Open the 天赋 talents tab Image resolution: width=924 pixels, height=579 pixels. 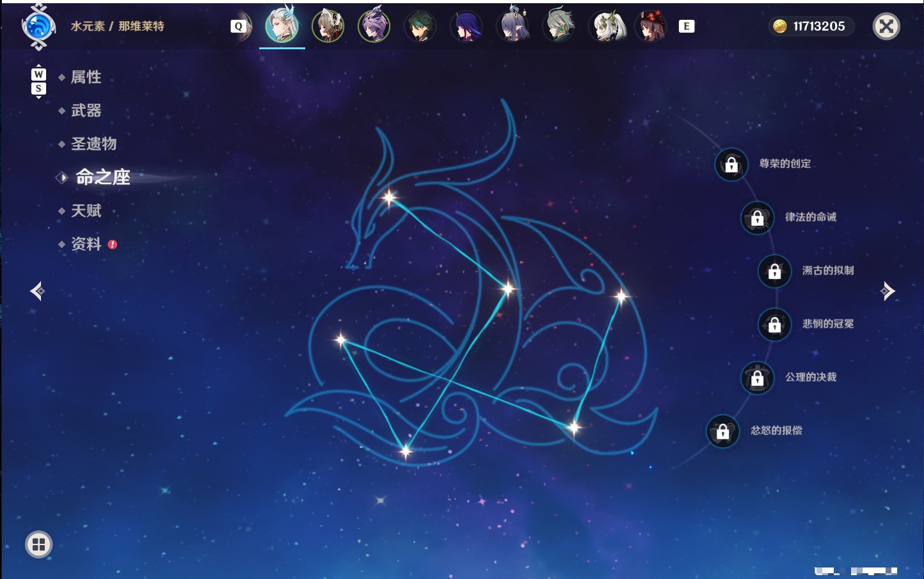(86, 210)
